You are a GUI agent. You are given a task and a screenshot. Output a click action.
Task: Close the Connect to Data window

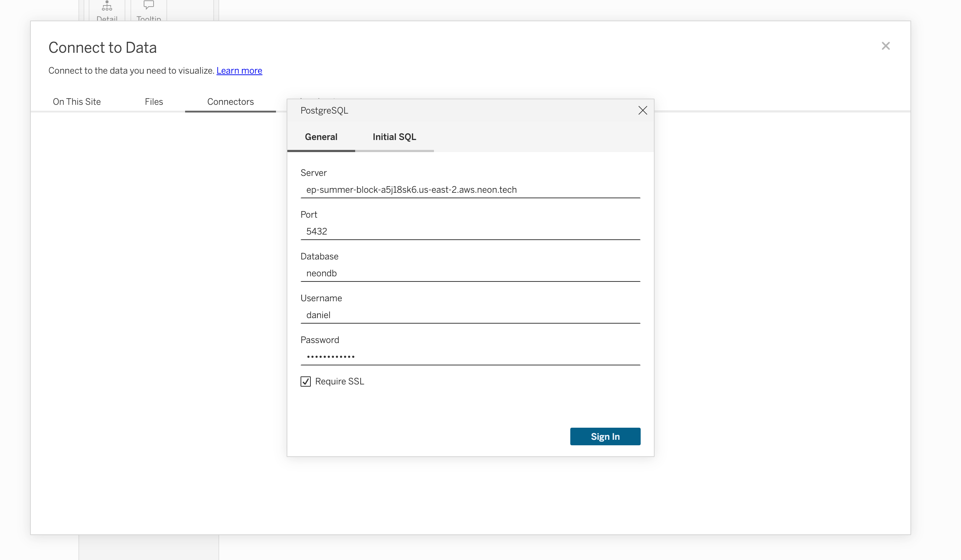885,46
